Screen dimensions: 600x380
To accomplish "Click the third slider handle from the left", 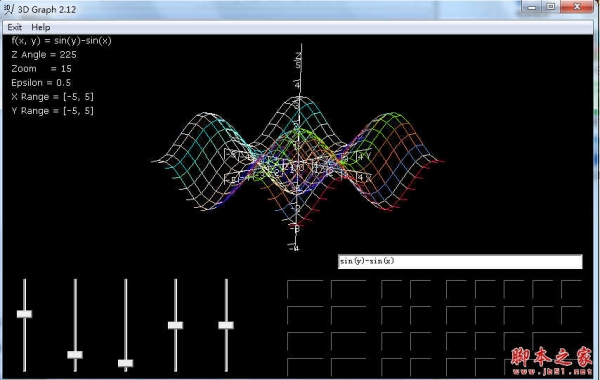I will (x=126, y=363).
